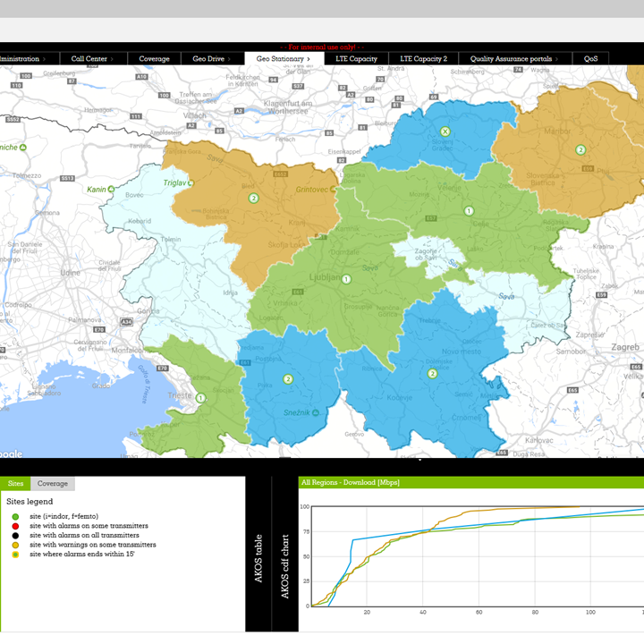Select the site marker near Celje

point(468,211)
